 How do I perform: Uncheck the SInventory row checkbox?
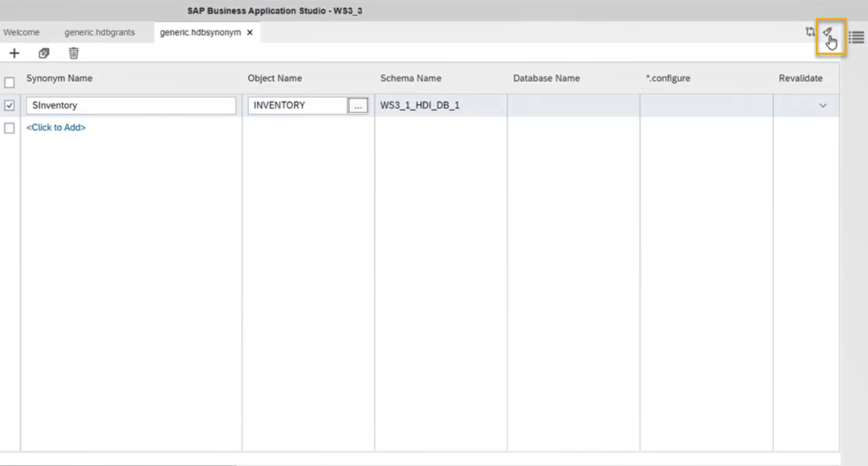(x=10, y=105)
